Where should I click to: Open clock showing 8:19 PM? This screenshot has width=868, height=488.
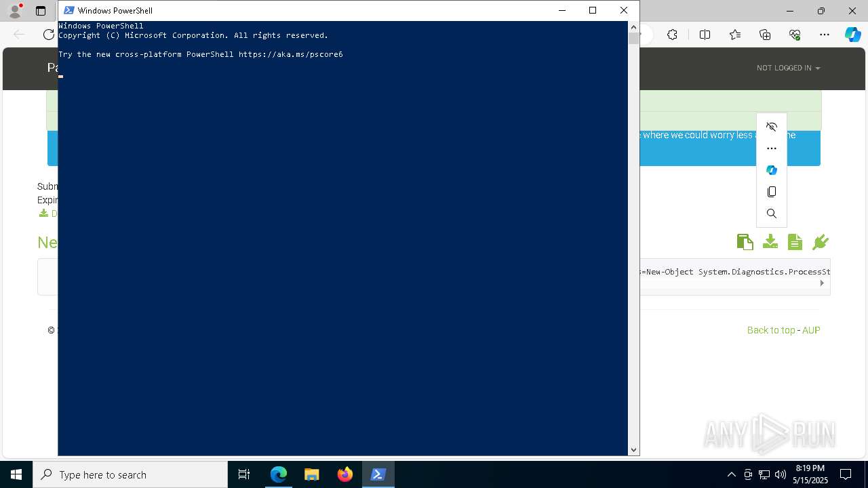click(810, 474)
